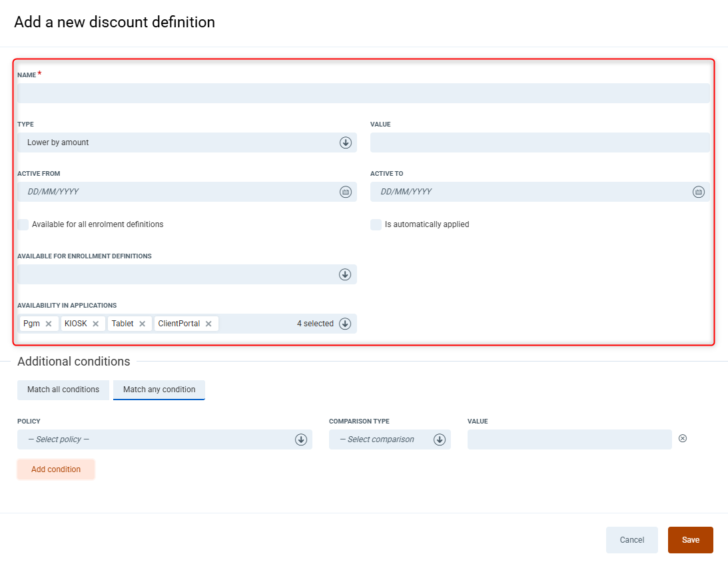Image resolution: width=728 pixels, height=568 pixels.
Task: Remove the ClientPortal application tag
Action: 208,324
